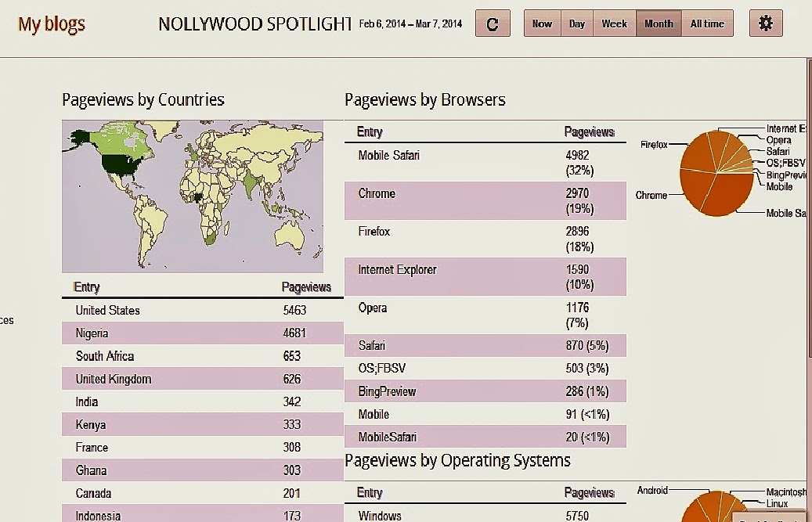Click the countries table Pageviews header
Screen dimensions: 812x522
(x=306, y=286)
